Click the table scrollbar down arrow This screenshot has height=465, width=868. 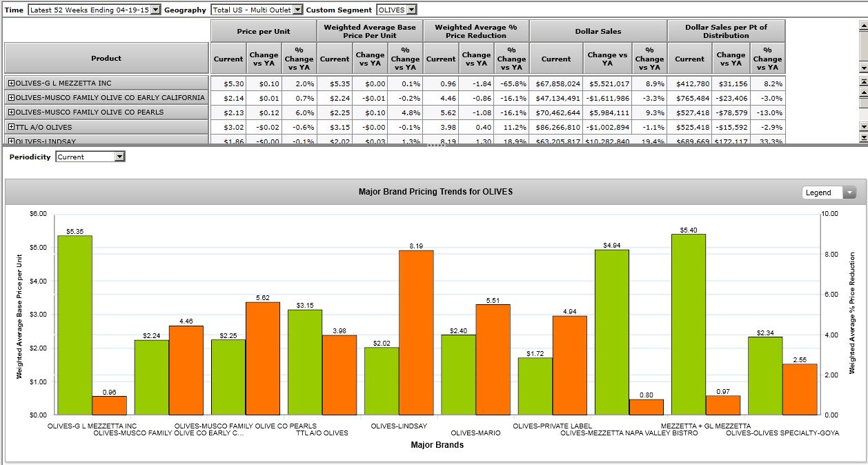click(862, 127)
